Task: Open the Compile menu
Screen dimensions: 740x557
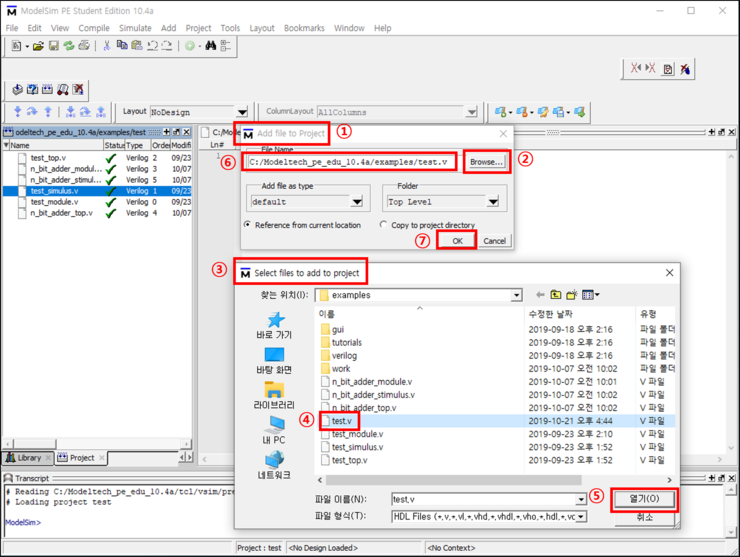Action: pos(94,28)
